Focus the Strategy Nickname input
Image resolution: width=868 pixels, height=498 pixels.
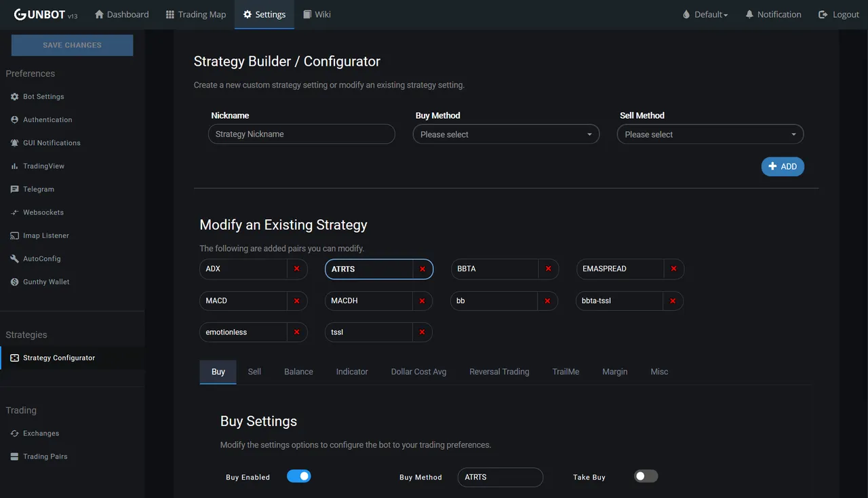coord(302,134)
